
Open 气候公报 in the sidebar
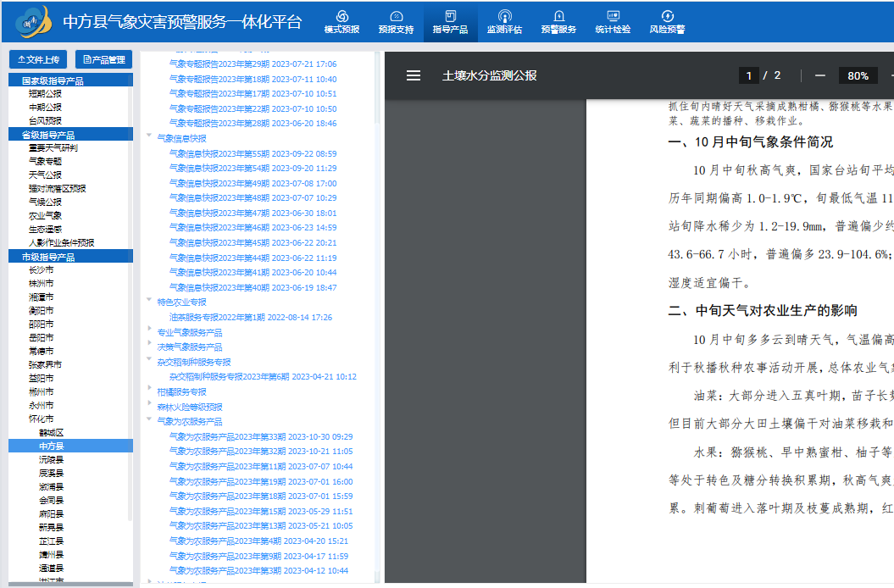(45, 202)
